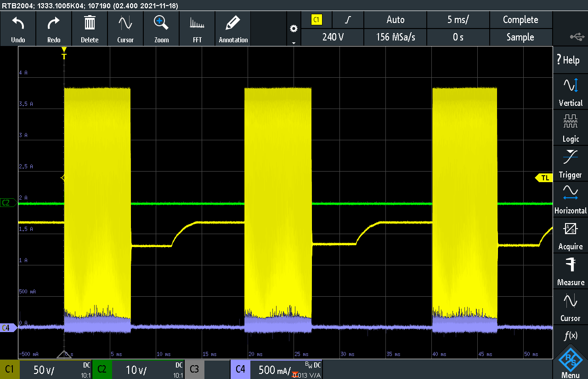
Task: Open the settings gear menu
Action: [294, 29]
